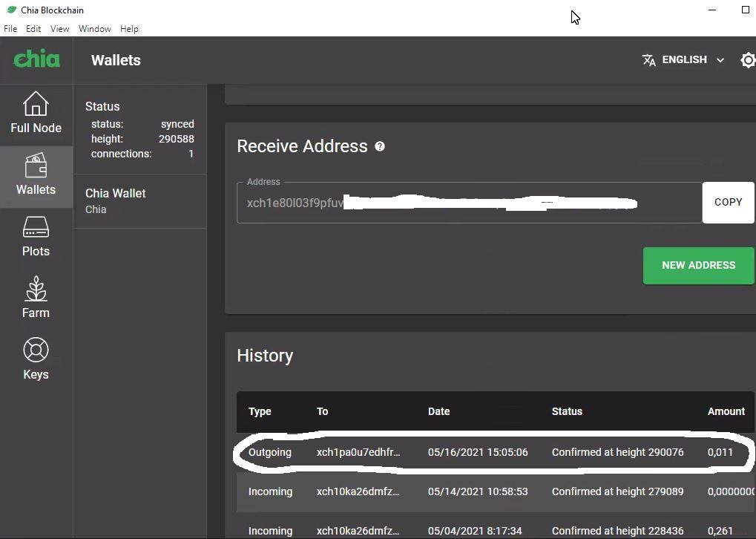Select the Plots sidebar icon
This screenshot has height=539, width=756.
point(36,237)
